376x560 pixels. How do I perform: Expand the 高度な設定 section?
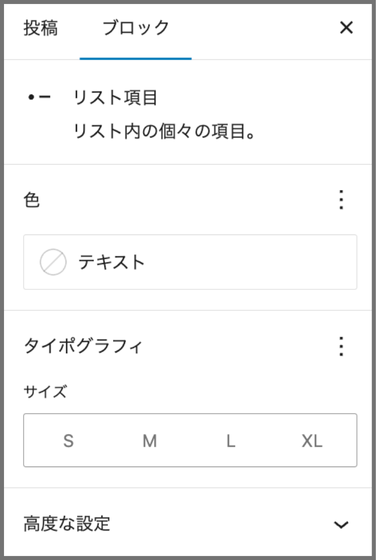tap(188, 524)
